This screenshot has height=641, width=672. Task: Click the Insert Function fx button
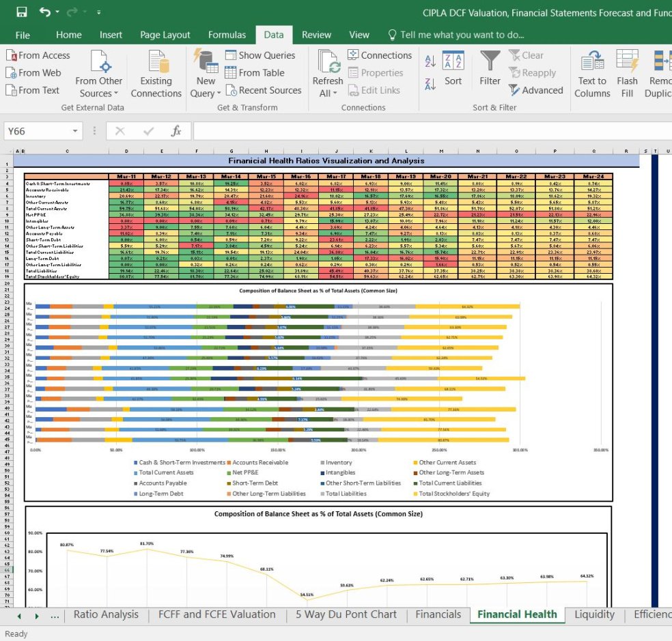[x=176, y=131]
